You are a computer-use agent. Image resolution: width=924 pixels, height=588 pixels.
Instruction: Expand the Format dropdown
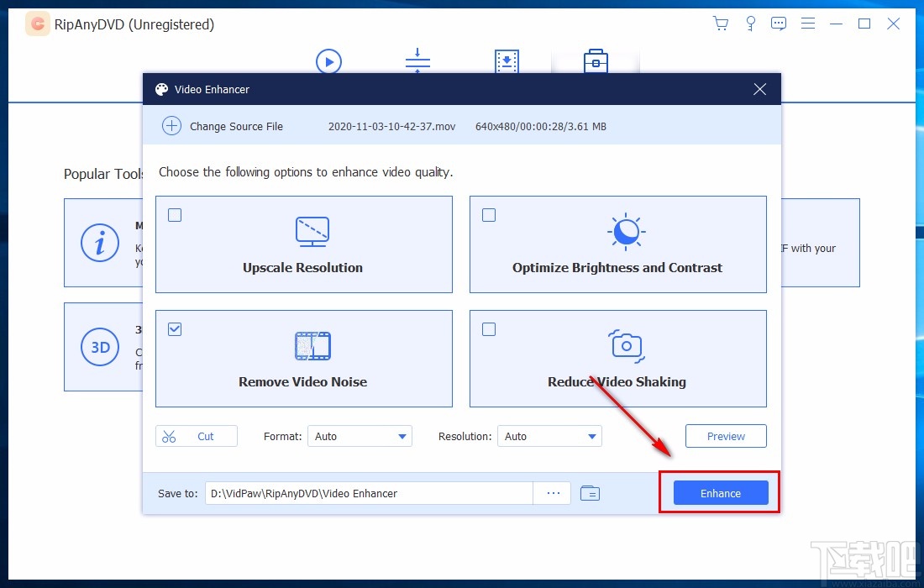(x=360, y=437)
